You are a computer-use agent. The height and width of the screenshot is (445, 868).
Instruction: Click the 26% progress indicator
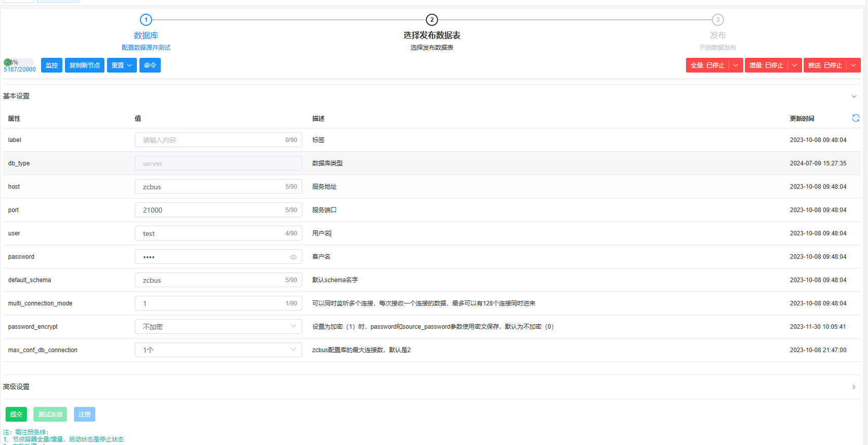pos(18,62)
